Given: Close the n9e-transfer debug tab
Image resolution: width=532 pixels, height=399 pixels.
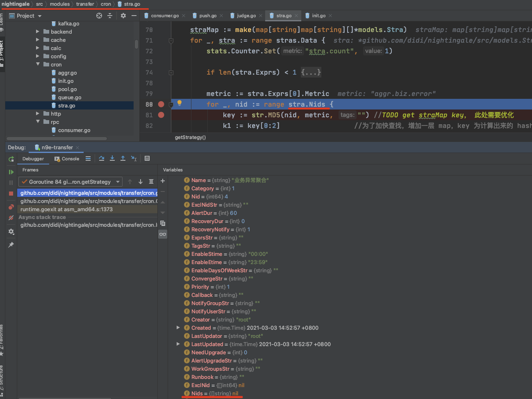Looking at the screenshot, I should click(77, 148).
